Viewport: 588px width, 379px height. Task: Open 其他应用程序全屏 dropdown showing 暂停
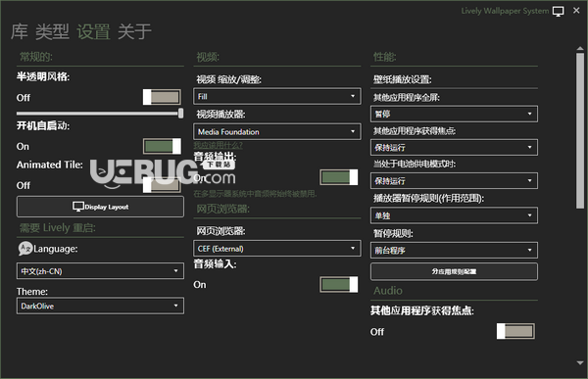tap(454, 114)
